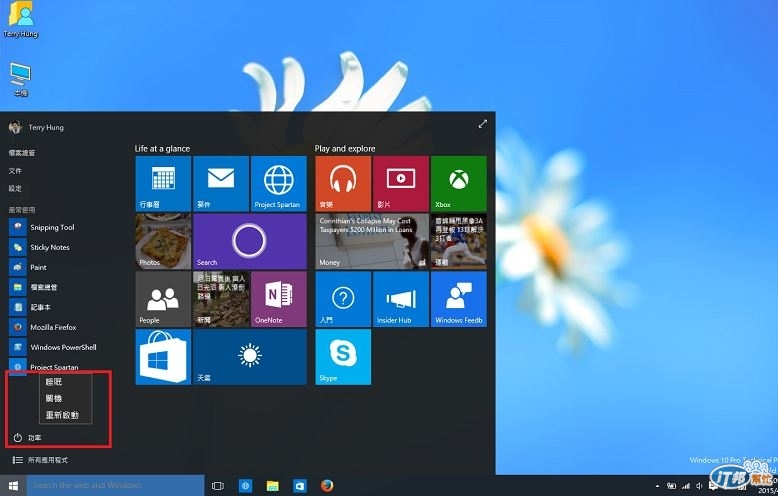
Task: Launch Paint from frequent list
Action: (28, 267)
